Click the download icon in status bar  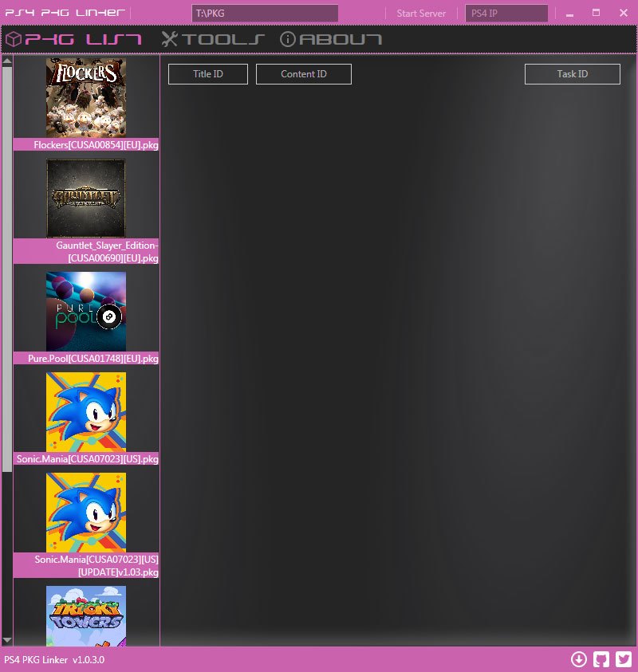[x=579, y=659]
